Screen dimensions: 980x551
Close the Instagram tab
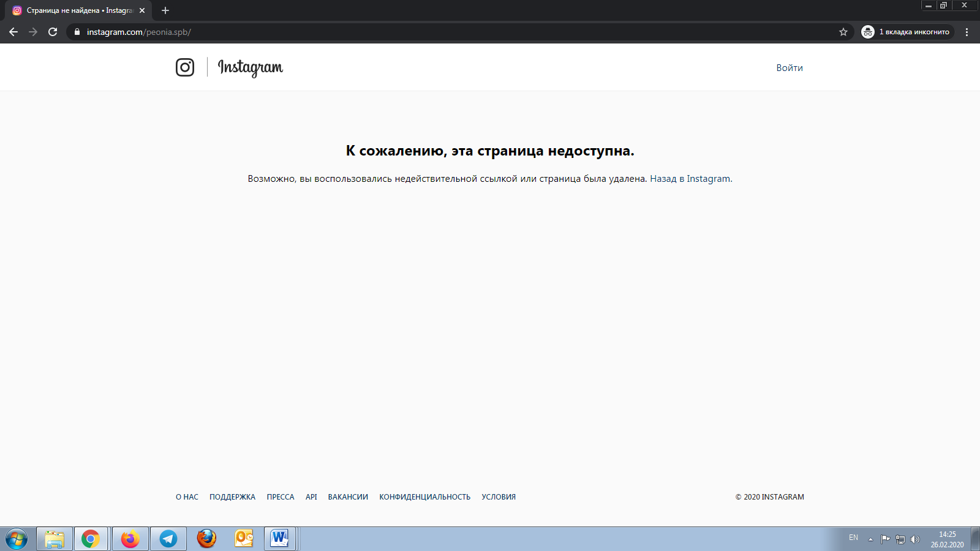(x=142, y=10)
